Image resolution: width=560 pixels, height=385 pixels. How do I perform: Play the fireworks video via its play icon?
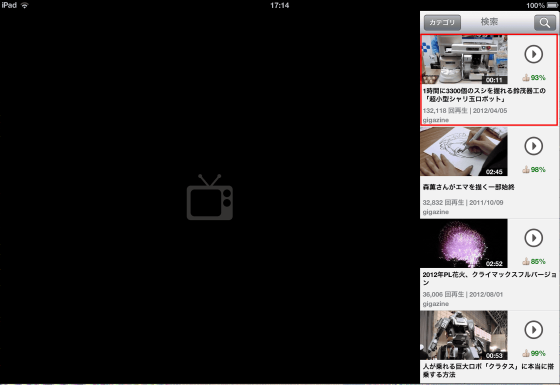[534, 238]
